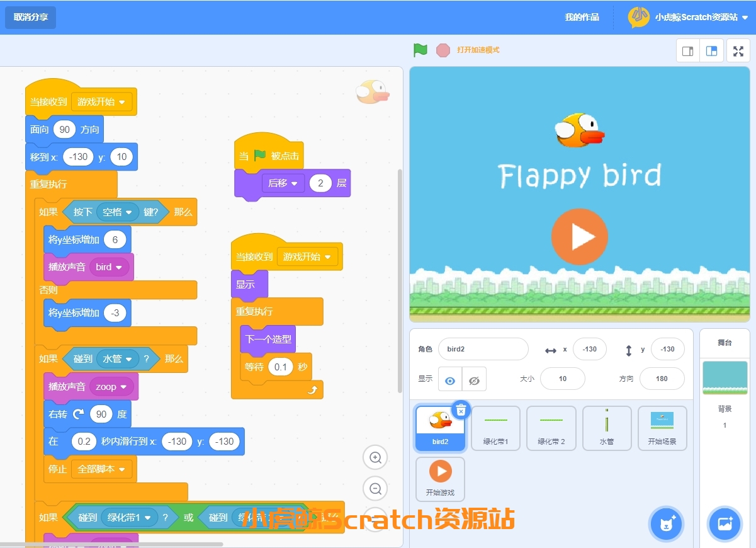The width and height of the screenshot is (756, 548).
Task: Enter fullscreen stage mode
Action: tap(738, 51)
